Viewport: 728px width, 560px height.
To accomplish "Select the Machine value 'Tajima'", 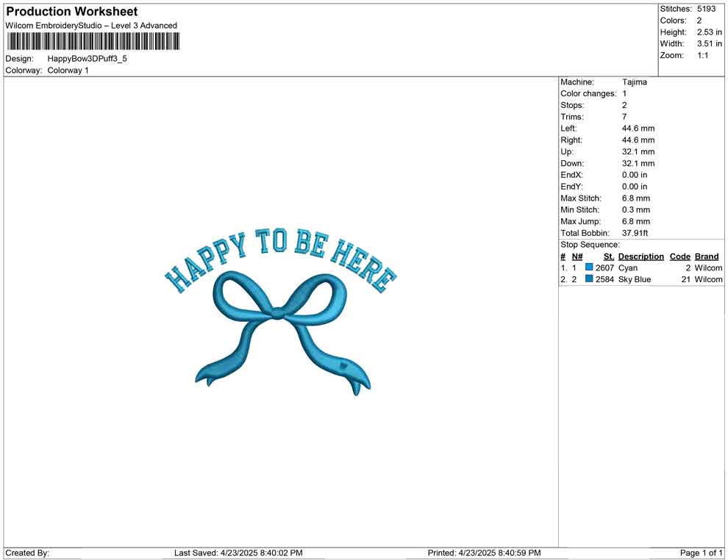I will (x=634, y=82).
